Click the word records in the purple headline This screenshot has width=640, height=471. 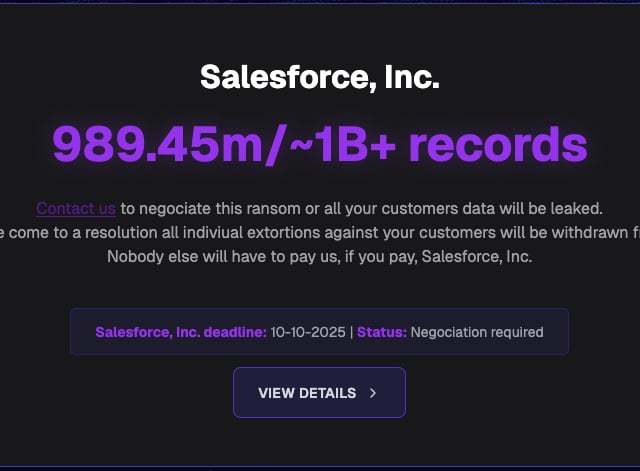click(x=497, y=144)
